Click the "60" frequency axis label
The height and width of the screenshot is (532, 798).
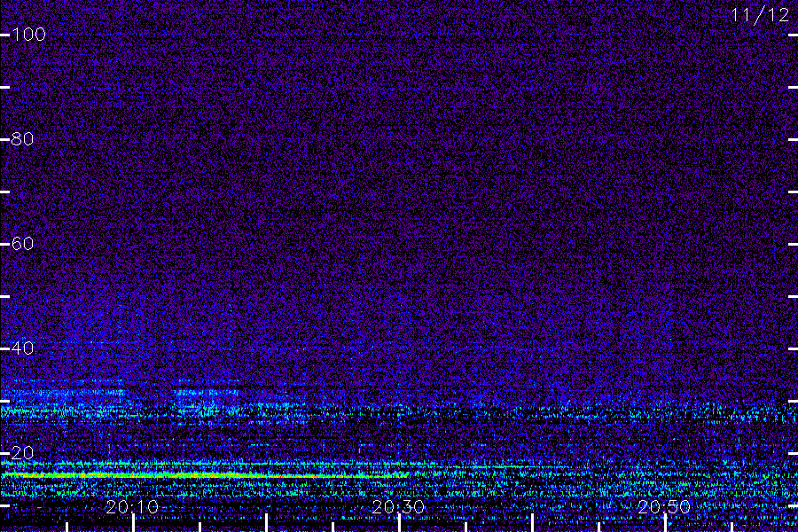point(22,244)
